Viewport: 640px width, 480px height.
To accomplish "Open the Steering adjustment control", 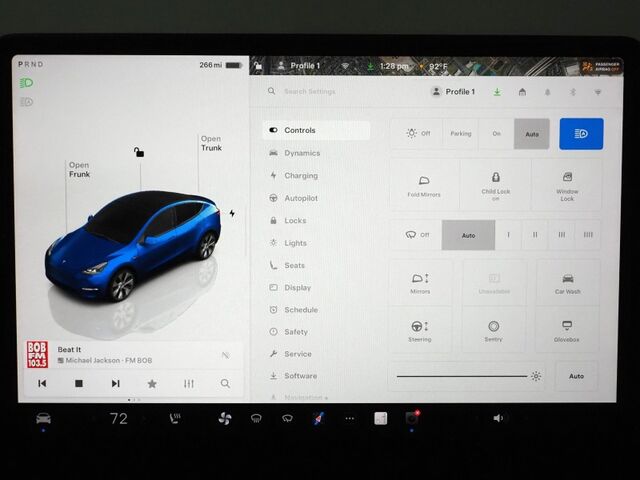I will pos(420,331).
